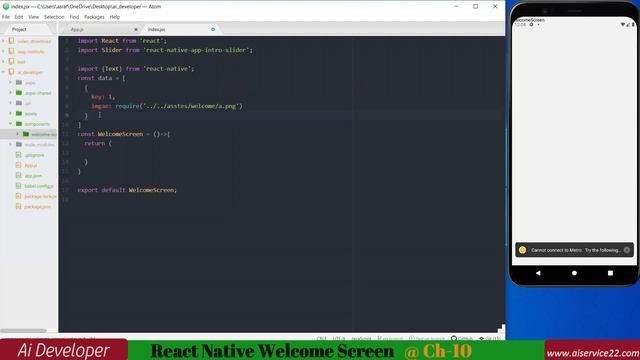Click the CRLF line ending indicator
Viewport: 640px width, 360px height.
321,338
